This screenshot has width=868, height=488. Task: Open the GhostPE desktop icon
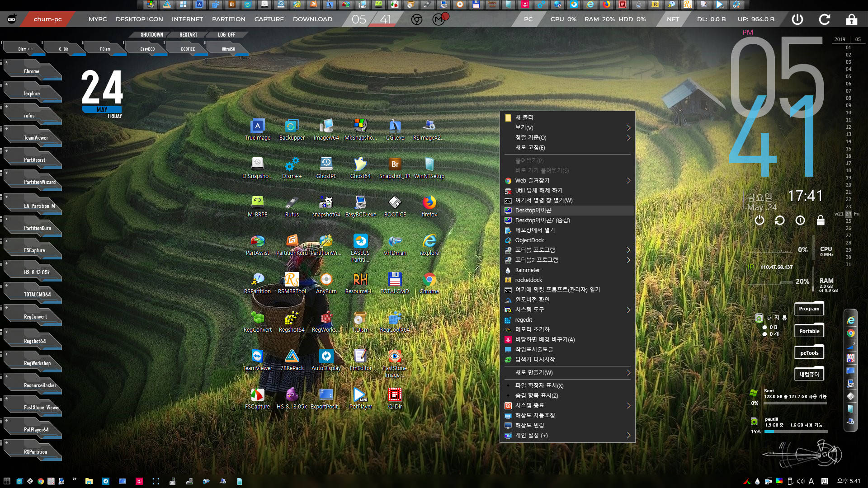tap(326, 168)
